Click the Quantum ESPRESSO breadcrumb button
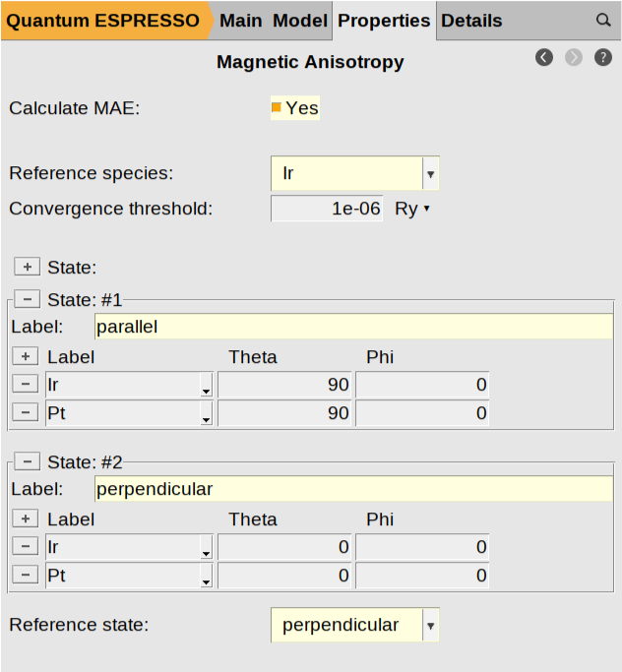This screenshot has width=622, height=672. (103, 21)
